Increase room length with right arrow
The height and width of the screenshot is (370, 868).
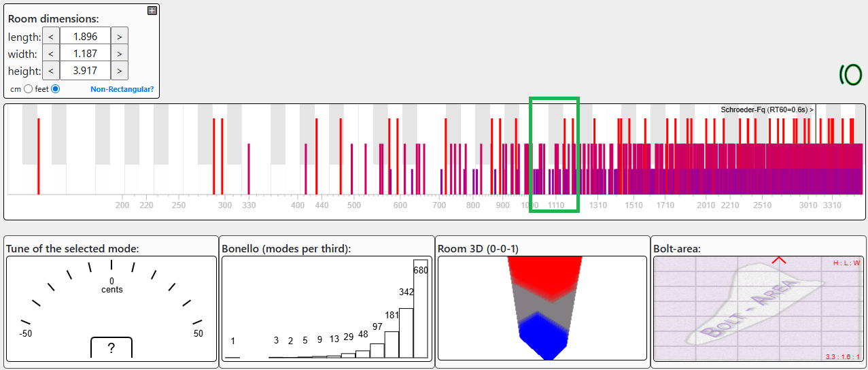coord(119,37)
